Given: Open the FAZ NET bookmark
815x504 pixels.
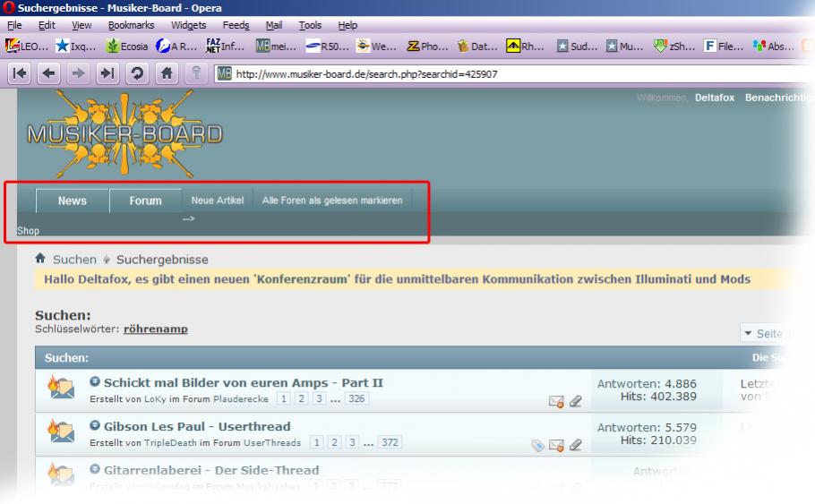Looking at the screenshot, I should coord(225,47).
